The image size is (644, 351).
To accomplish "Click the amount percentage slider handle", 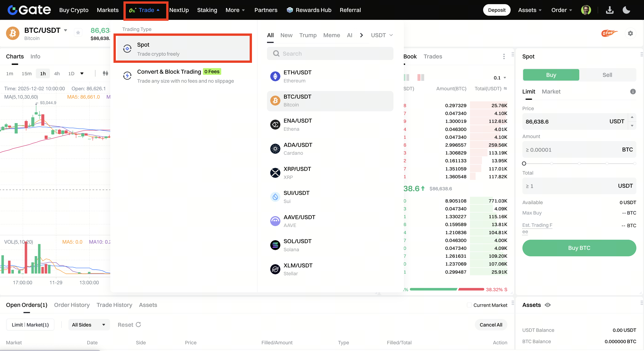I will 524,163.
